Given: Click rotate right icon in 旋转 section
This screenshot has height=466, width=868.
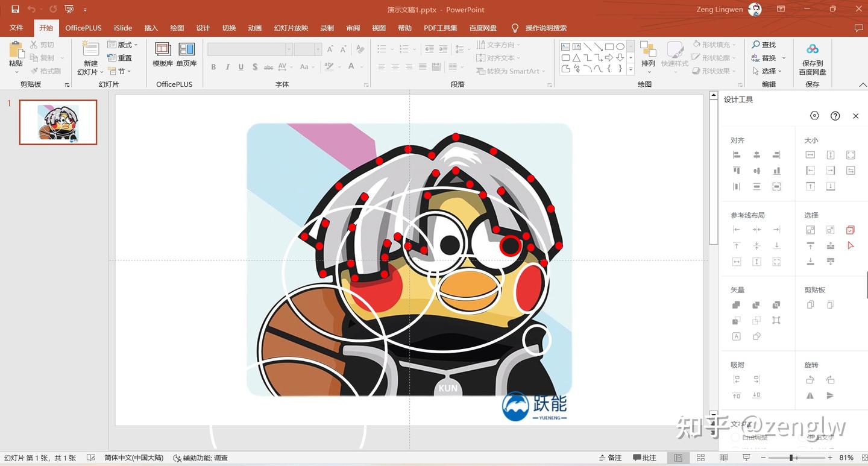Looking at the screenshot, I should [831, 380].
